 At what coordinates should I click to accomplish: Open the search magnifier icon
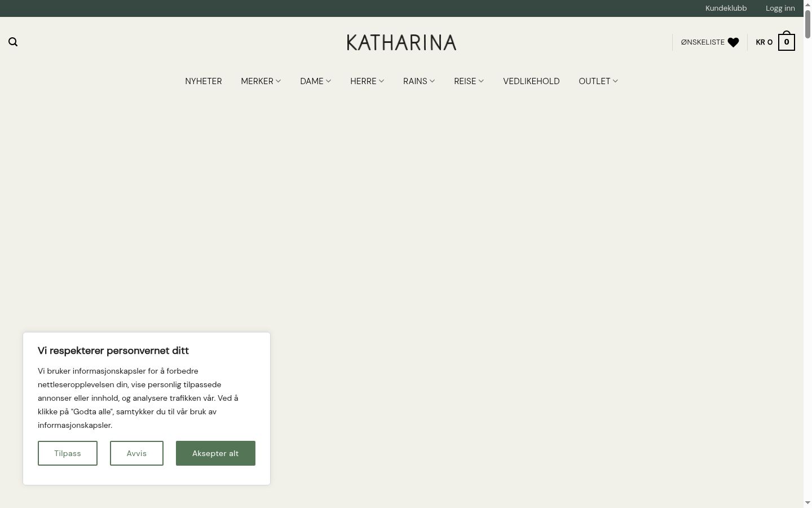pyautogui.click(x=13, y=42)
